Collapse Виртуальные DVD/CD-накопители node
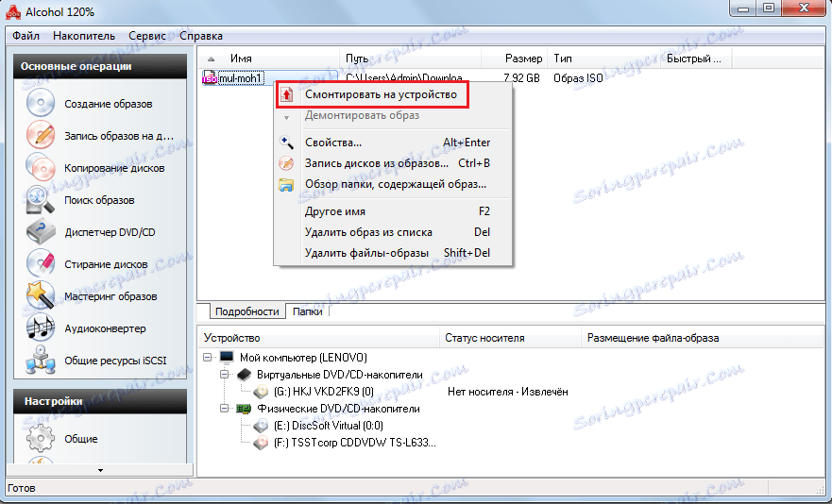 coord(225,375)
